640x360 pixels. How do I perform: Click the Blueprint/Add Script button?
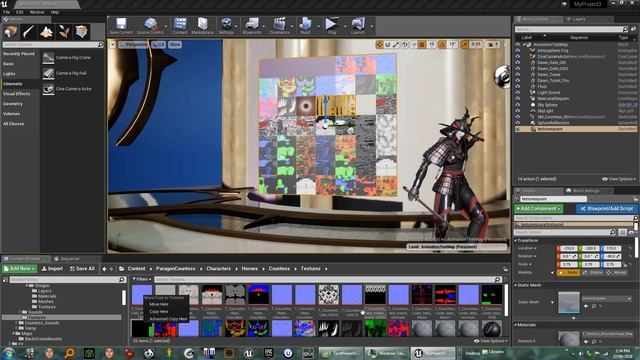coord(606,209)
